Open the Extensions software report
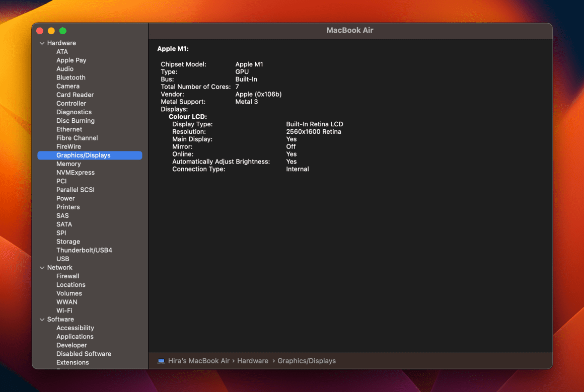Image resolution: width=584 pixels, height=392 pixels. 72,362
